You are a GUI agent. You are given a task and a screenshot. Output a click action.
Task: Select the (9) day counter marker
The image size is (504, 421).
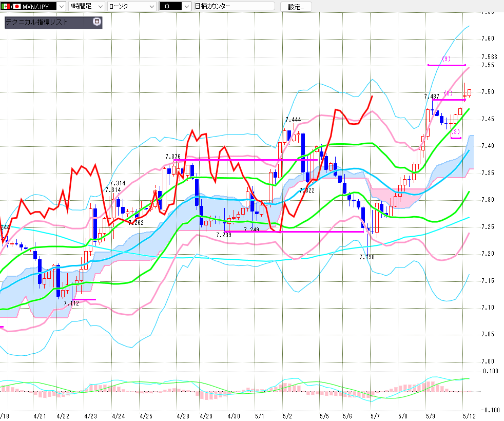(446, 59)
